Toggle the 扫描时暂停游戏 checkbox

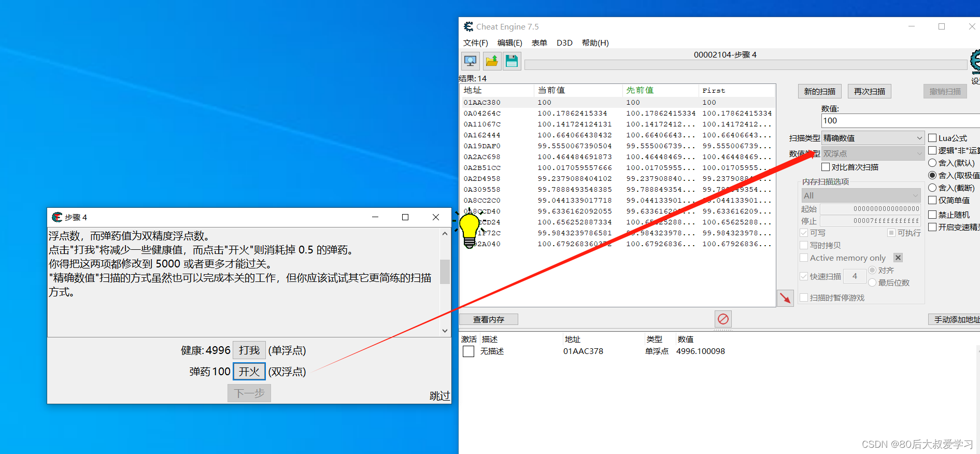(x=804, y=297)
